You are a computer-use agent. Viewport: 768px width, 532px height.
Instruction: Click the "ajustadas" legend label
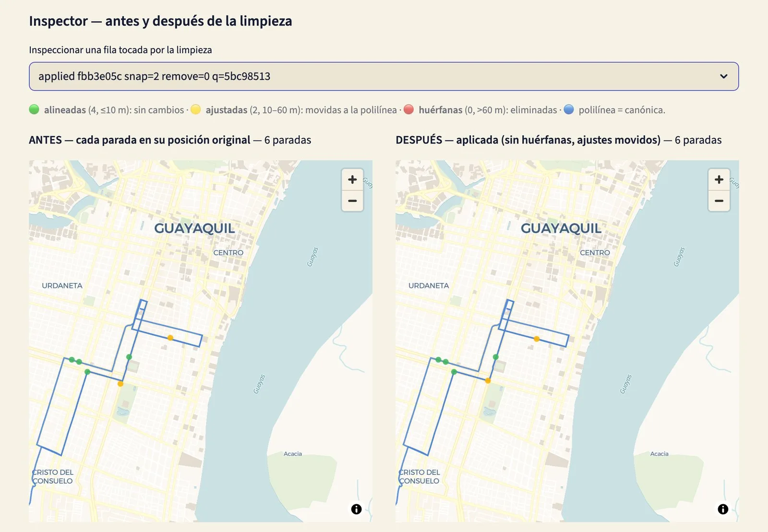[227, 110]
